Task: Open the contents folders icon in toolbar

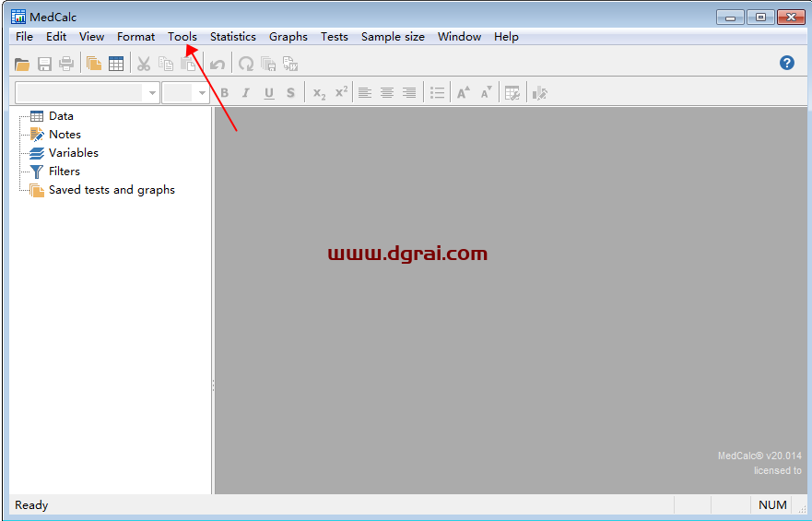Action: tap(94, 64)
